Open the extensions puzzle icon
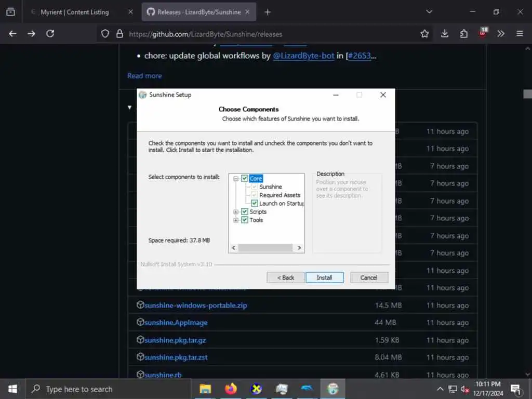532x399 pixels. click(464, 34)
